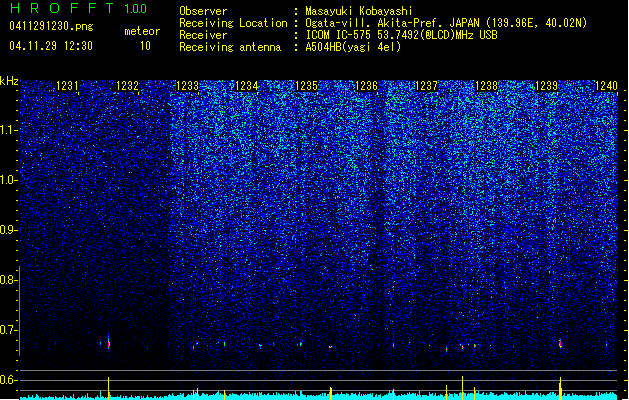
Task: Click the 'Receiver' field label
Action: pyautogui.click(x=203, y=35)
